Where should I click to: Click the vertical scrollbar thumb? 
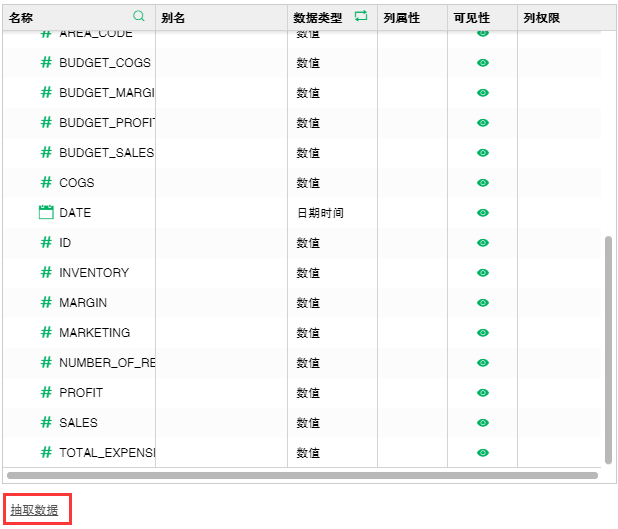click(x=608, y=340)
